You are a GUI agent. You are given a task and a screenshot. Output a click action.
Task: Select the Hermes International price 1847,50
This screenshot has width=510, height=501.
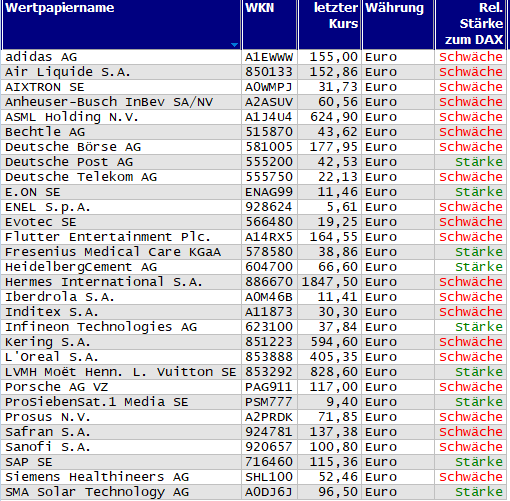(330, 282)
